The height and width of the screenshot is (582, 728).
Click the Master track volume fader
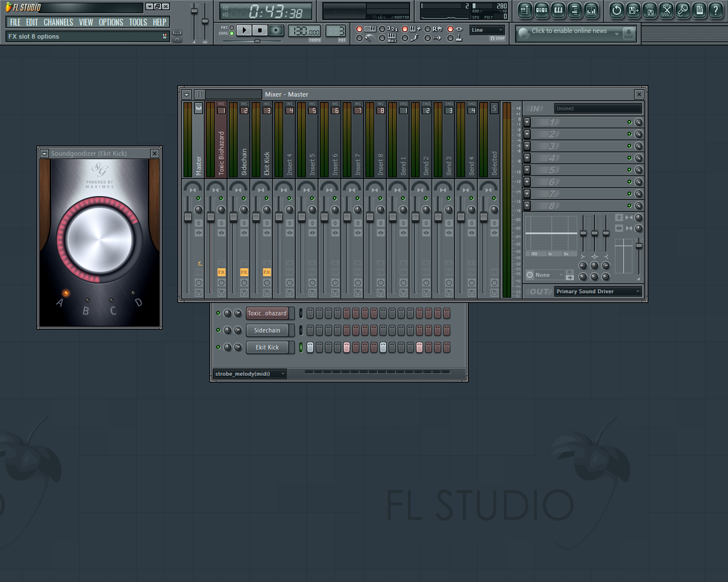[x=188, y=217]
